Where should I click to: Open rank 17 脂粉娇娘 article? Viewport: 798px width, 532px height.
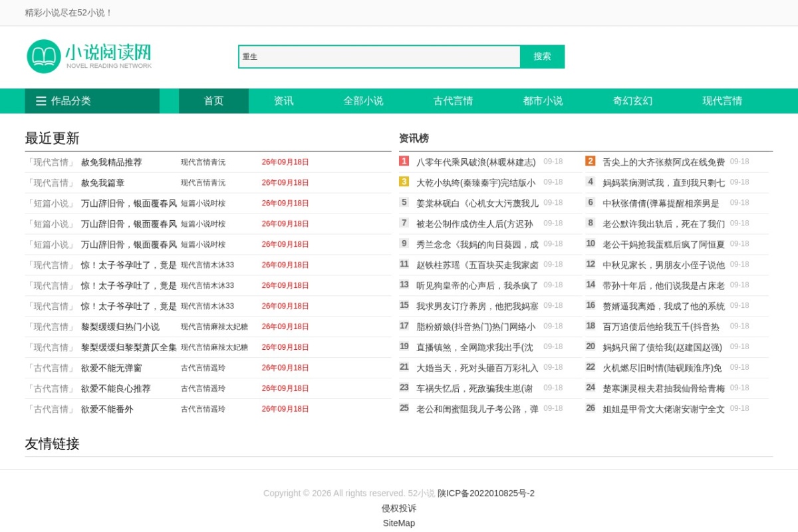click(x=475, y=327)
